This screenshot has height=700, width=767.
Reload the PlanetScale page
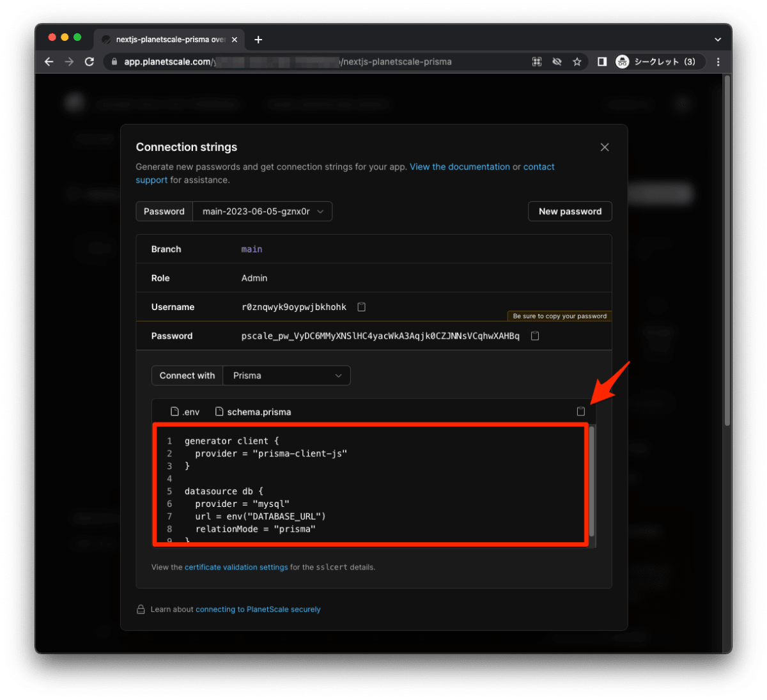click(x=89, y=61)
